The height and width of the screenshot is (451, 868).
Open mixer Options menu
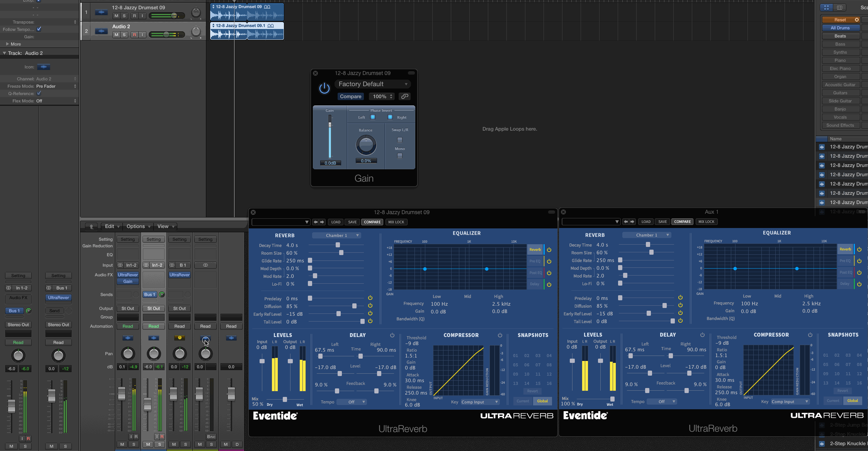coord(138,226)
